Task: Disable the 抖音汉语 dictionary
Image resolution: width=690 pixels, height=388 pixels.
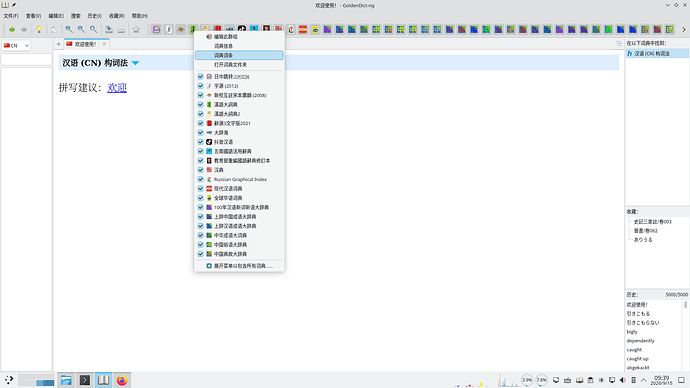Action: point(201,142)
